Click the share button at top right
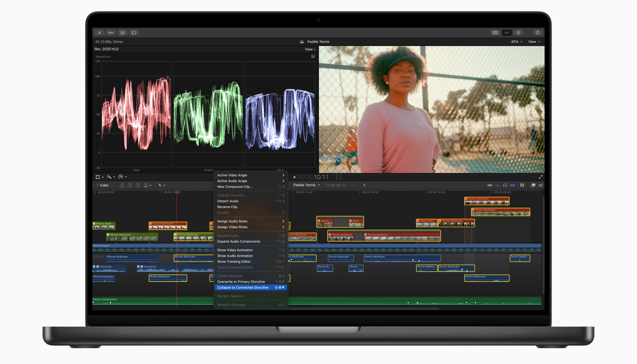637x364 pixels. click(538, 32)
